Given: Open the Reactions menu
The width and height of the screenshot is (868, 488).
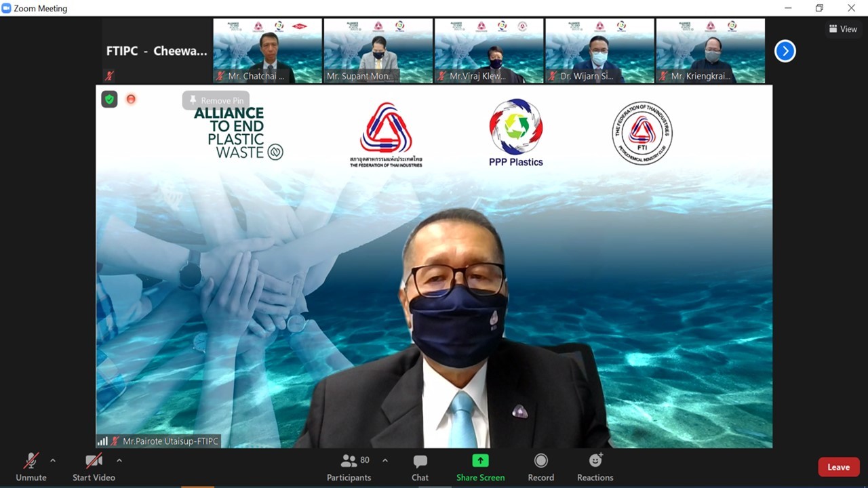Looking at the screenshot, I should tap(595, 461).
